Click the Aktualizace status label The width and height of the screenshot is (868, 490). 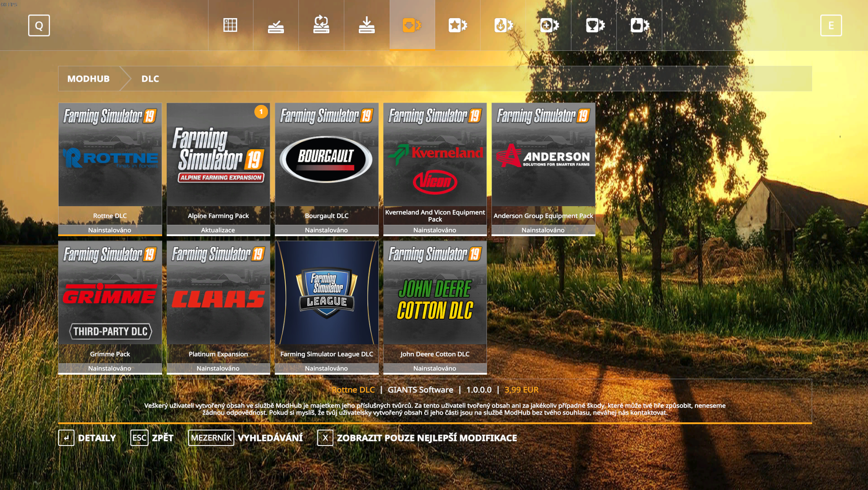click(218, 230)
